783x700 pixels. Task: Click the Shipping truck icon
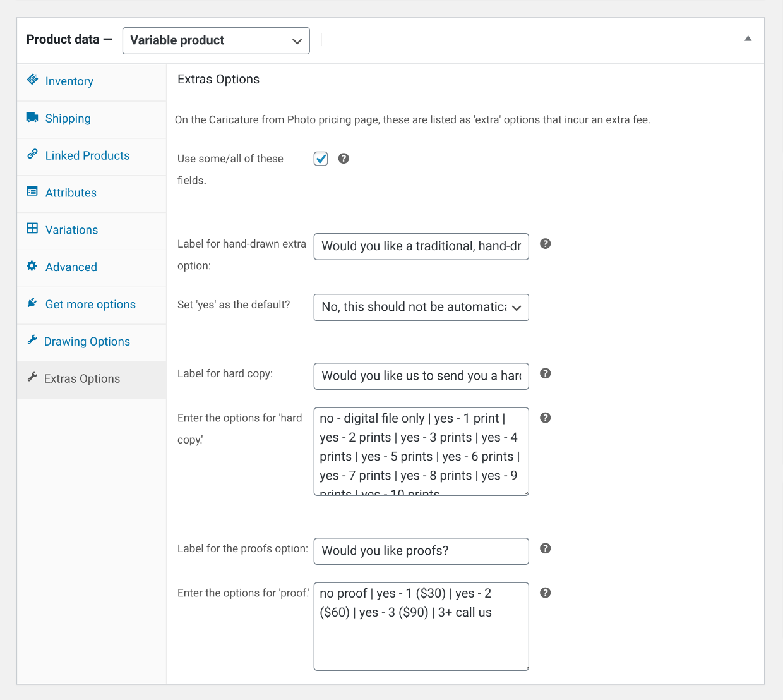[32, 117]
